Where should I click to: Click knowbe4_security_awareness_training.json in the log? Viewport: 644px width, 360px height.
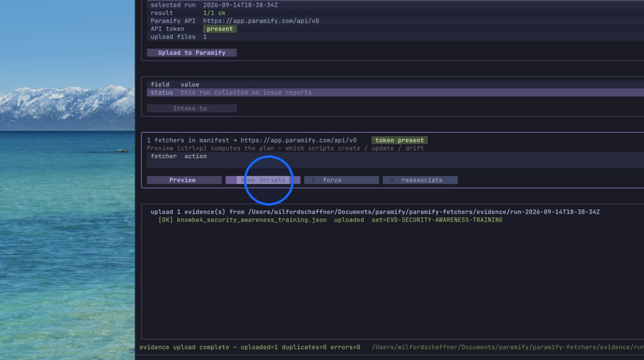(x=252, y=220)
